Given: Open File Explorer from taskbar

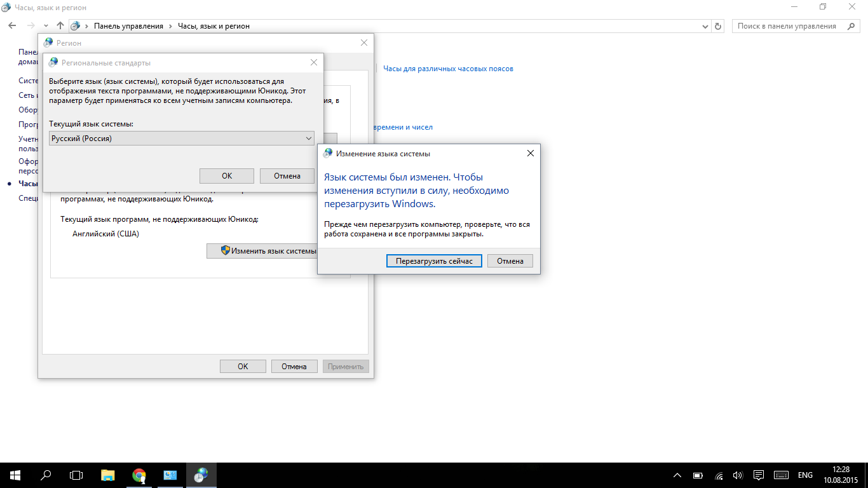Looking at the screenshot, I should [108, 475].
